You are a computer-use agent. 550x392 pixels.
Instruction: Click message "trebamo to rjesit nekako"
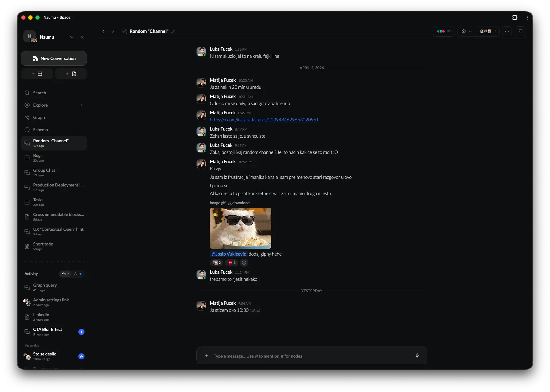(234, 279)
